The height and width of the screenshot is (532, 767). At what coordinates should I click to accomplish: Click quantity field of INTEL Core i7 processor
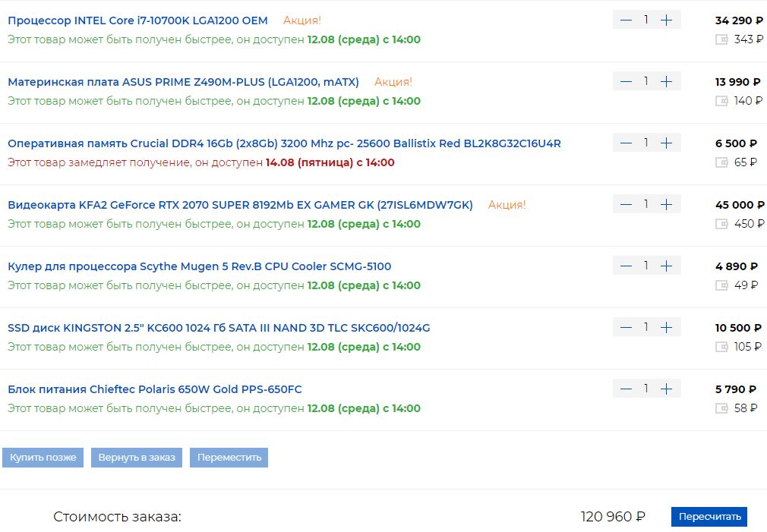point(646,20)
